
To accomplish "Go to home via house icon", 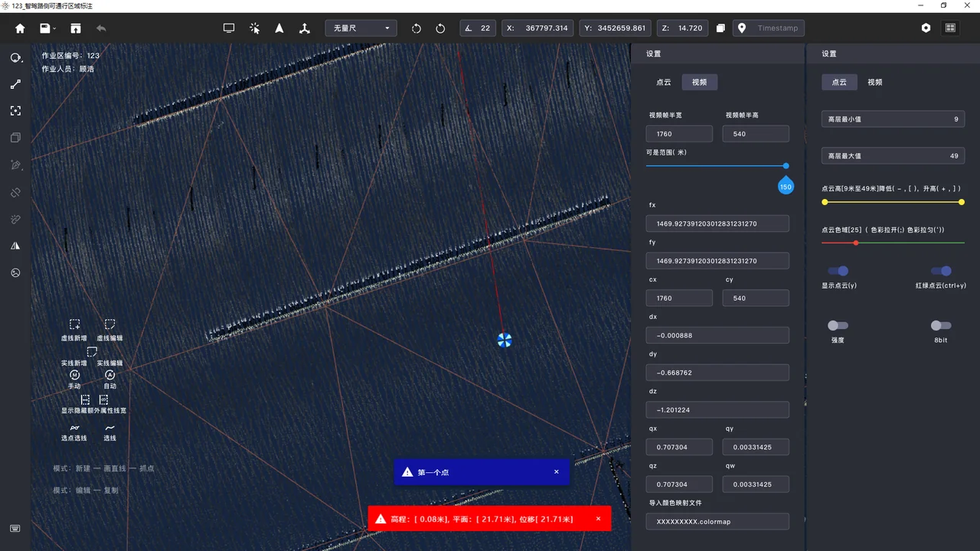I will pyautogui.click(x=20, y=28).
